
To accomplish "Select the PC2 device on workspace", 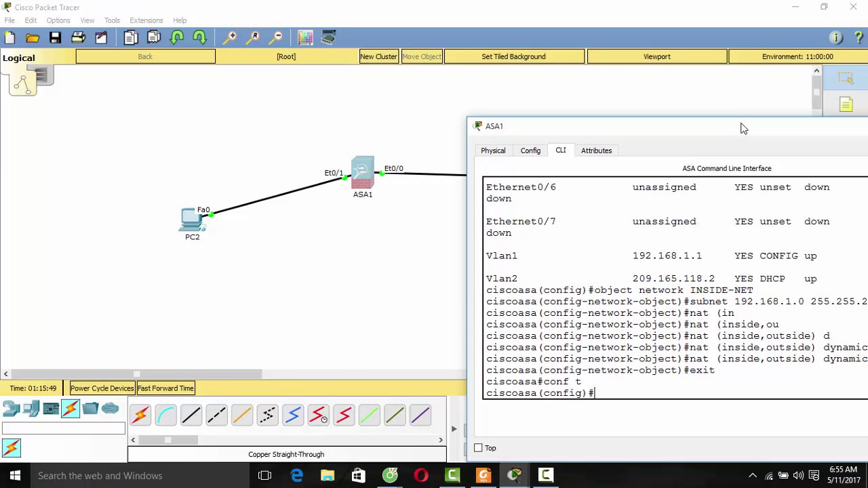I will pyautogui.click(x=192, y=220).
